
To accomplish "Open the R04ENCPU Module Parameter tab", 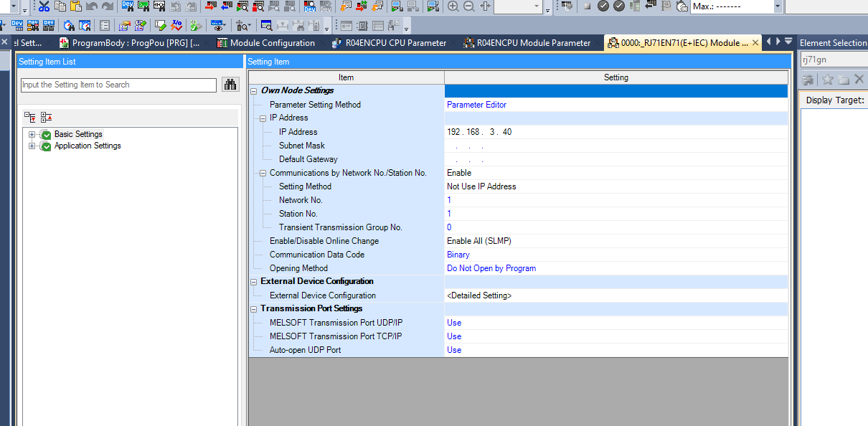I will pos(527,43).
